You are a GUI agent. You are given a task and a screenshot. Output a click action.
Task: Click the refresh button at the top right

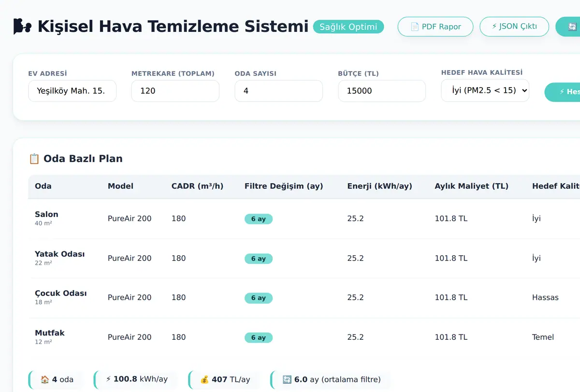pyautogui.click(x=568, y=27)
